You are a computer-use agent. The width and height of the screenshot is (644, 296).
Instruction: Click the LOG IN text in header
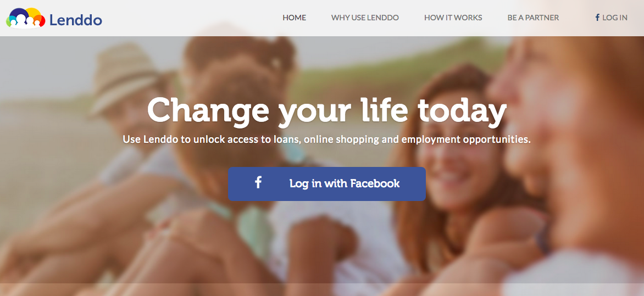point(615,18)
